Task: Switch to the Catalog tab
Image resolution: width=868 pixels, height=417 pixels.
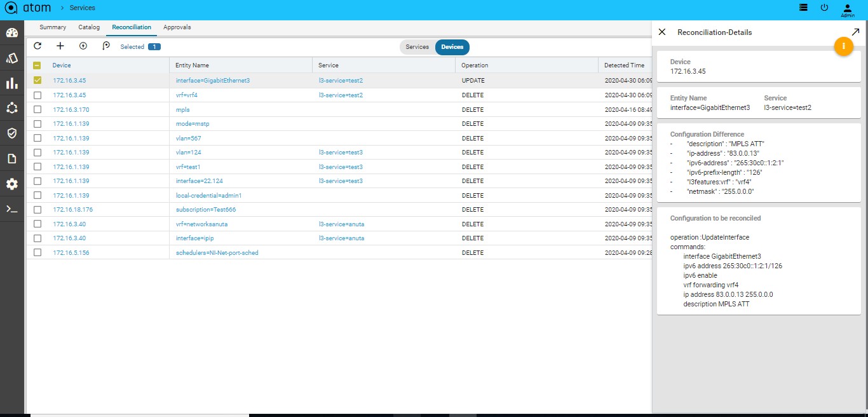Action: (89, 27)
